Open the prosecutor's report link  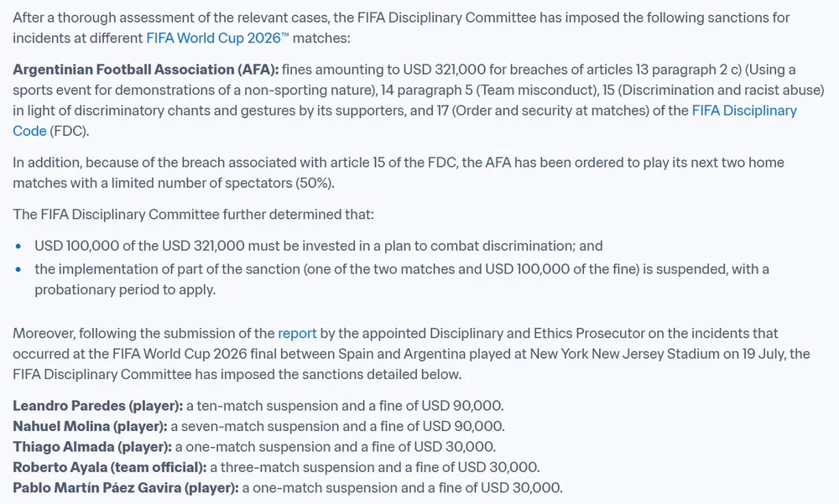(x=297, y=333)
